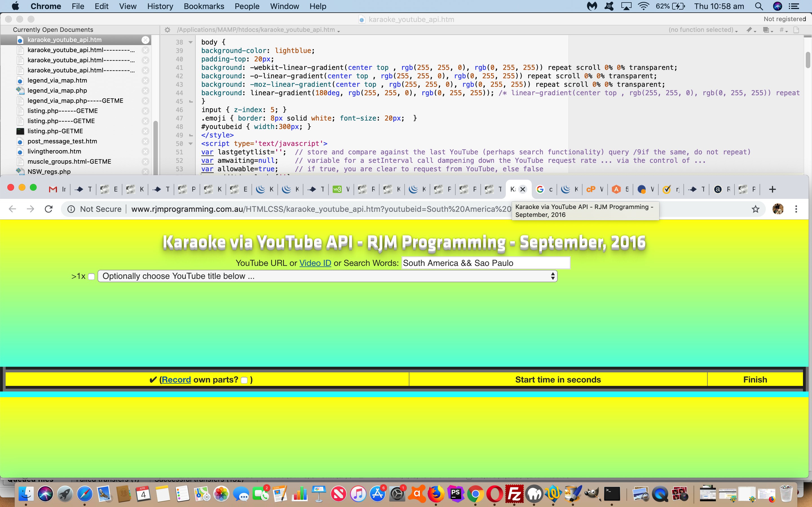The width and height of the screenshot is (812, 507).
Task: Open the Bookmarks menu
Action: coord(204,6)
